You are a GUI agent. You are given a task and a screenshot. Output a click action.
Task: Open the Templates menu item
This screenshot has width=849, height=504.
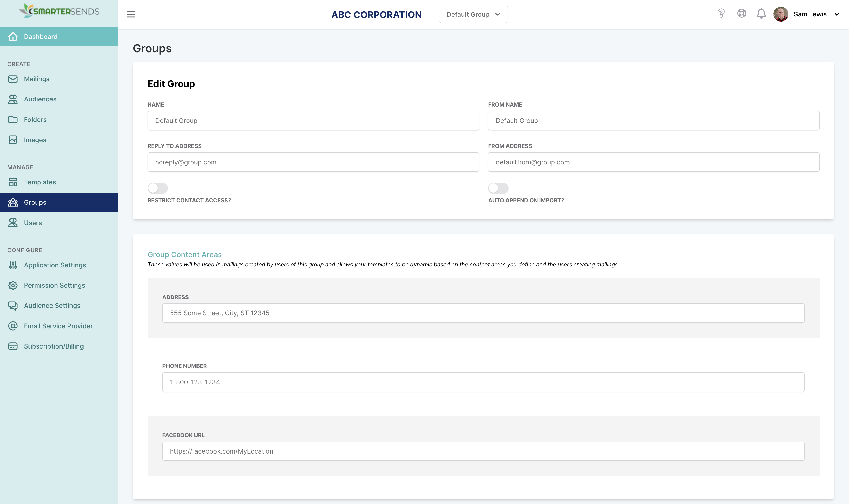[x=40, y=182]
